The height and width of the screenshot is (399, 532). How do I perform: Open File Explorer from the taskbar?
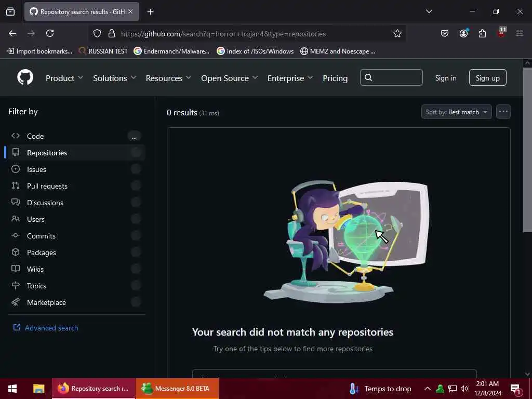(38, 389)
